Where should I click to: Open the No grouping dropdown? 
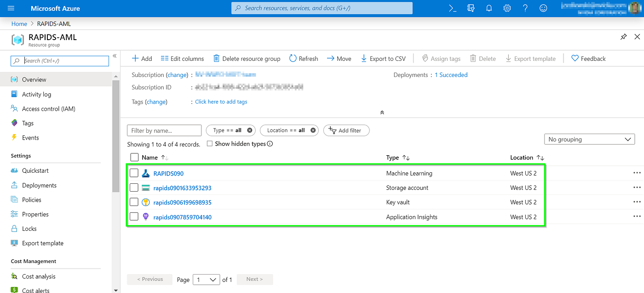[x=589, y=139]
